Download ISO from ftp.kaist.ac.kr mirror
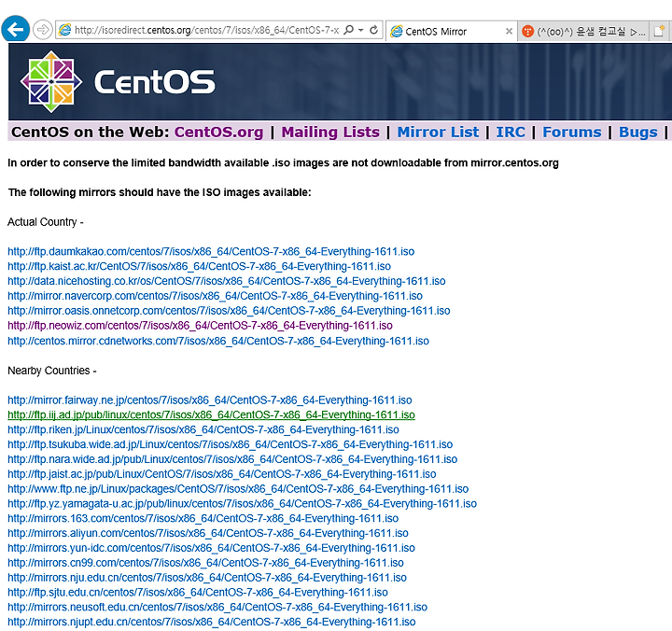672x631 pixels. [200, 266]
